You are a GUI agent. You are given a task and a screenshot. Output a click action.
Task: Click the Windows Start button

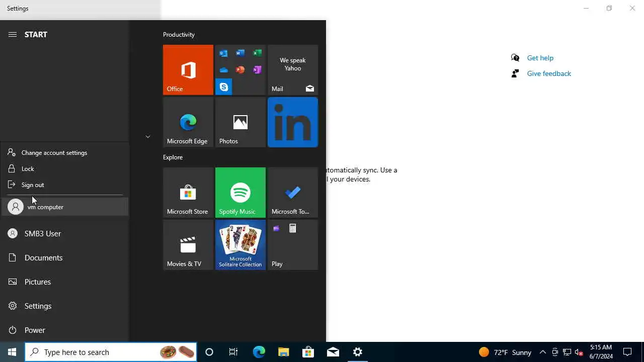pos(12,352)
